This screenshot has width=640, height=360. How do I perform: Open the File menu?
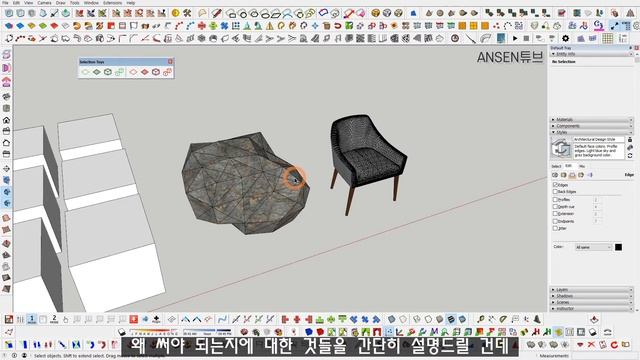point(5,2)
